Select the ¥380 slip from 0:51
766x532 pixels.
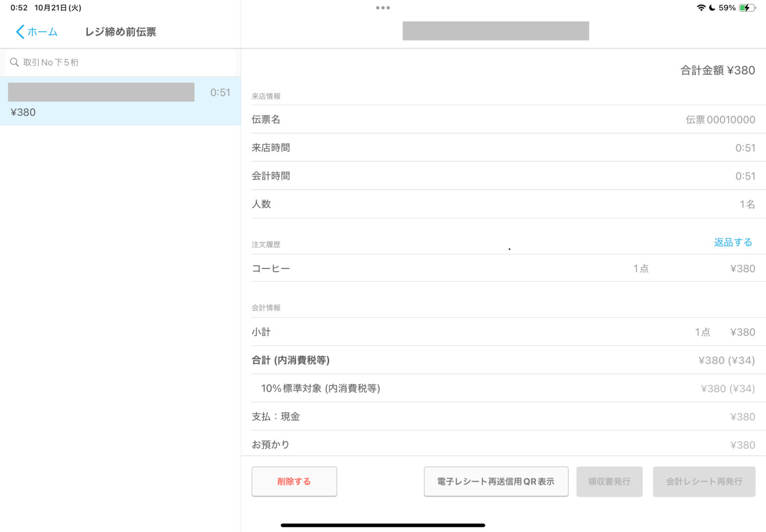click(x=120, y=101)
